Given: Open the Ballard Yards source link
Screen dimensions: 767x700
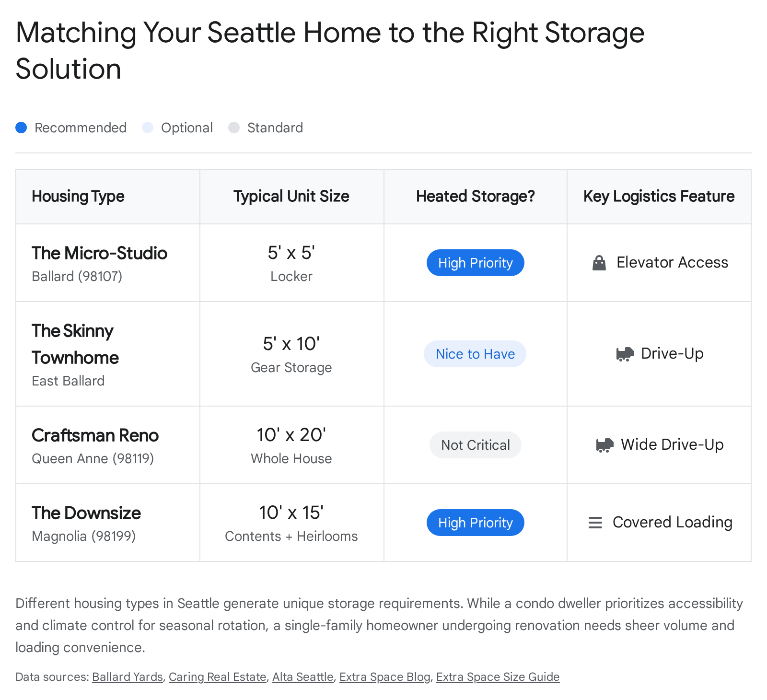Looking at the screenshot, I should [128, 677].
